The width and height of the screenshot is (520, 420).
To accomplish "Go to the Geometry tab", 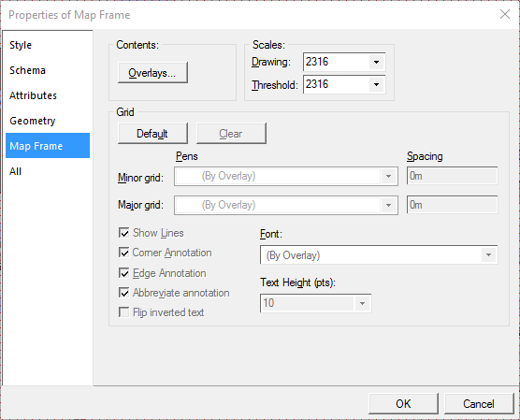I will (33, 121).
